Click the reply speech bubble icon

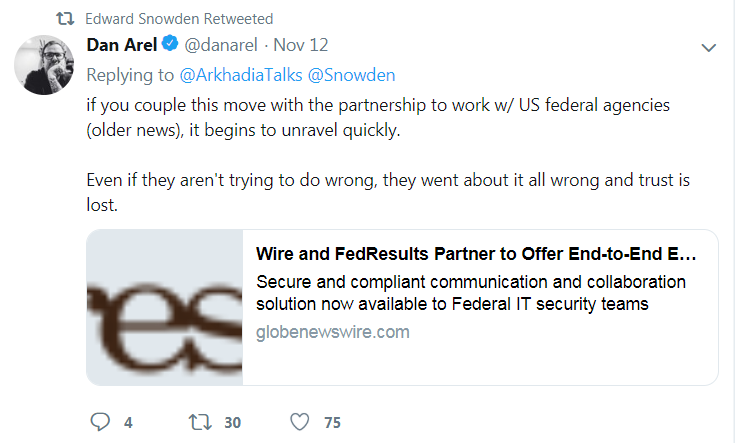pos(100,422)
